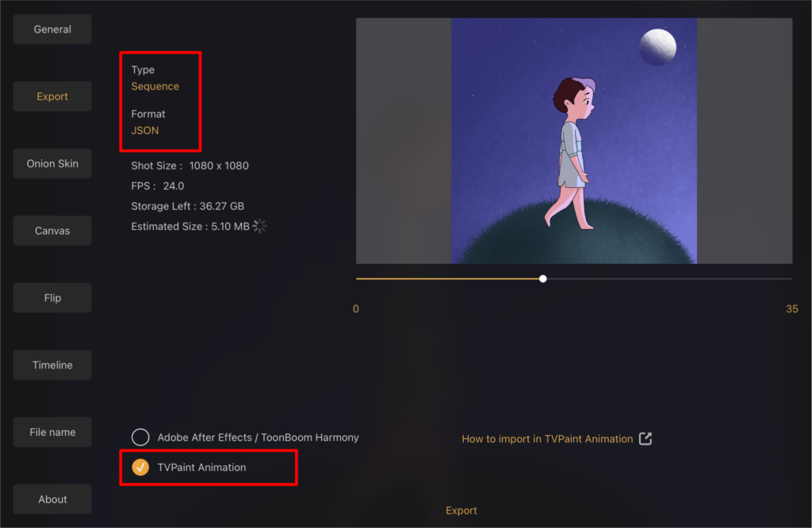
Task: Show the About section
Action: point(52,499)
